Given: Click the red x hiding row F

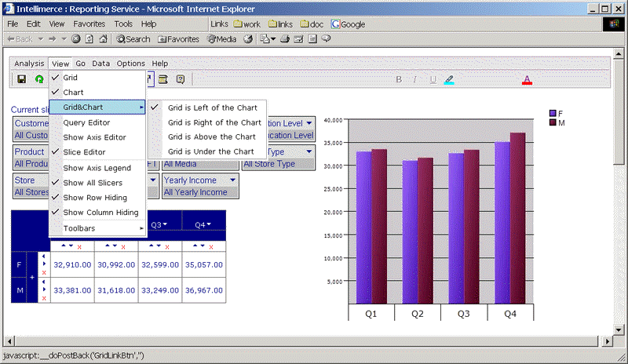Looking at the screenshot, I should pyautogui.click(x=44, y=273).
